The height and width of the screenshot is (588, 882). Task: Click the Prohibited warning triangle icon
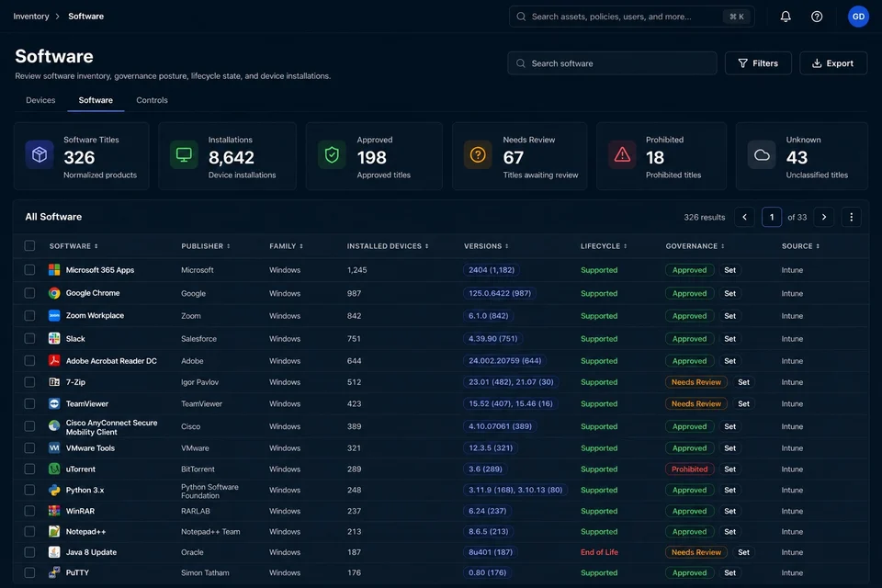point(622,154)
